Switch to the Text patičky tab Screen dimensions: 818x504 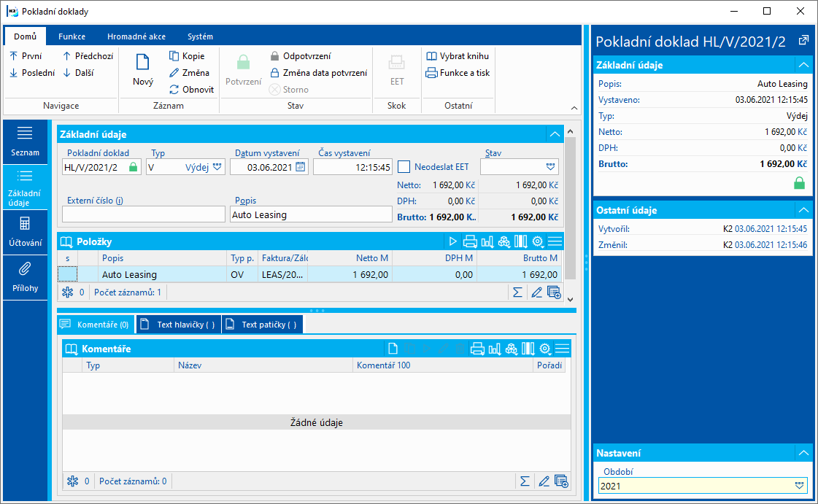pyautogui.click(x=263, y=324)
